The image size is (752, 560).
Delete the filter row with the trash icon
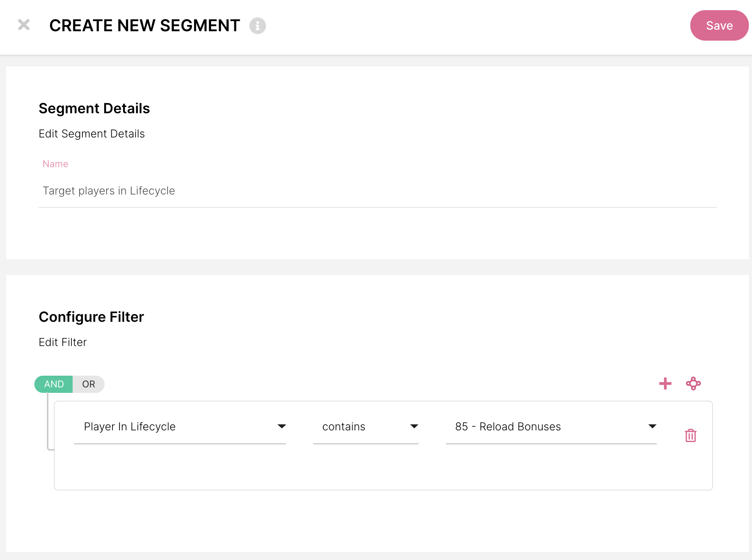tap(690, 435)
